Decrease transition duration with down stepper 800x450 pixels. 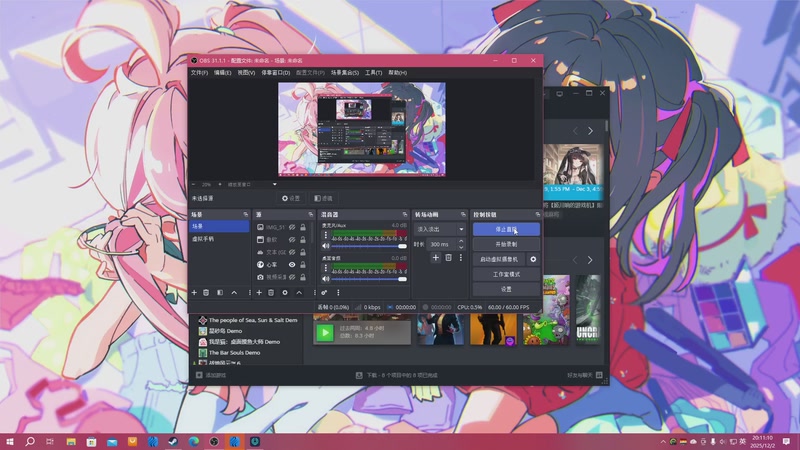coord(461,247)
